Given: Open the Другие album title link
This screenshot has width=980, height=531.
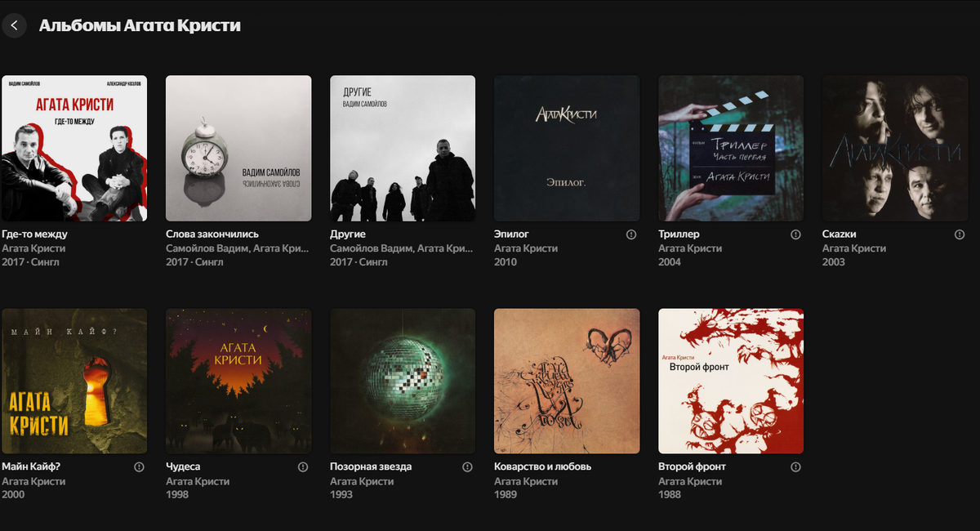Looking at the screenshot, I should pos(347,234).
